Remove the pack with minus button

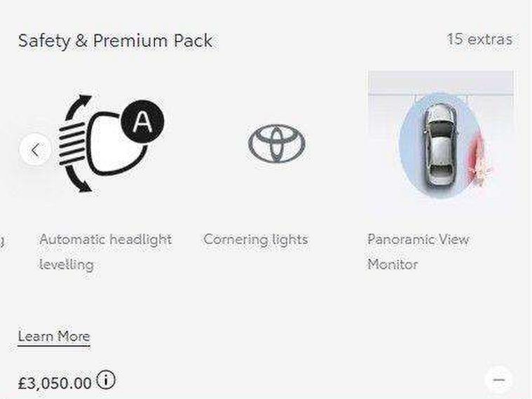click(x=499, y=380)
